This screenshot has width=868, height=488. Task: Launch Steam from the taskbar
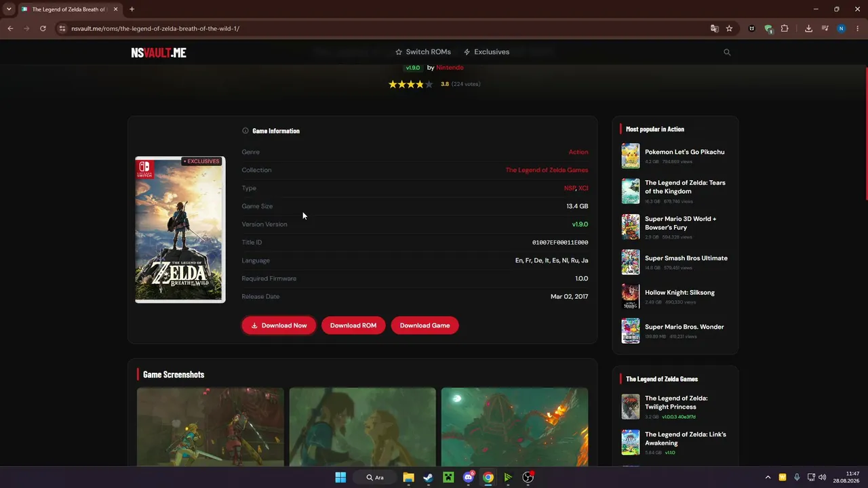tap(428, 477)
